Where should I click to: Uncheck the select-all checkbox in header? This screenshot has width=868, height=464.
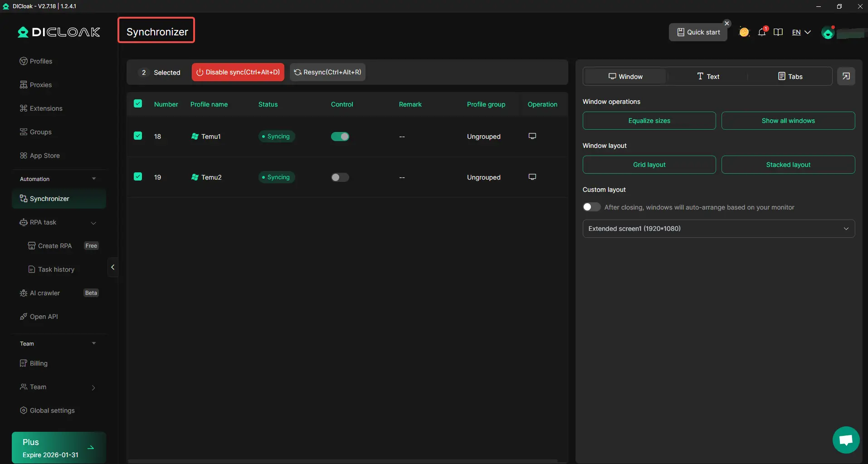[x=138, y=104]
